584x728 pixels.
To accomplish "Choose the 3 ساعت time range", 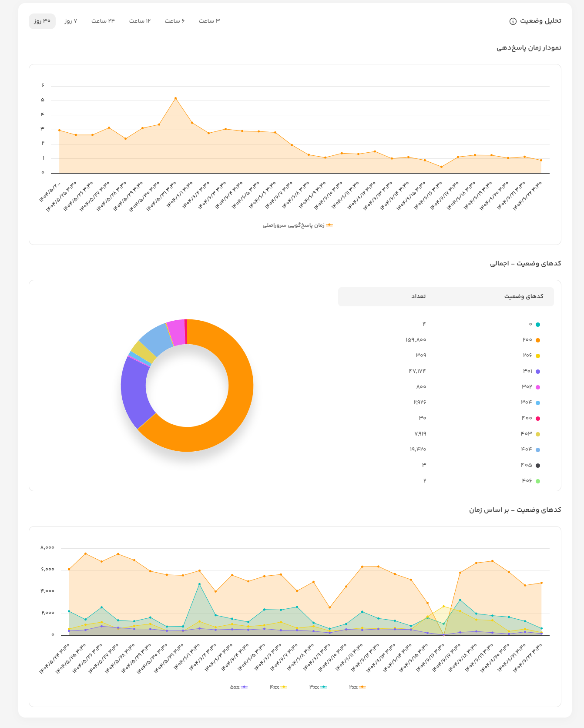I will (x=209, y=21).
